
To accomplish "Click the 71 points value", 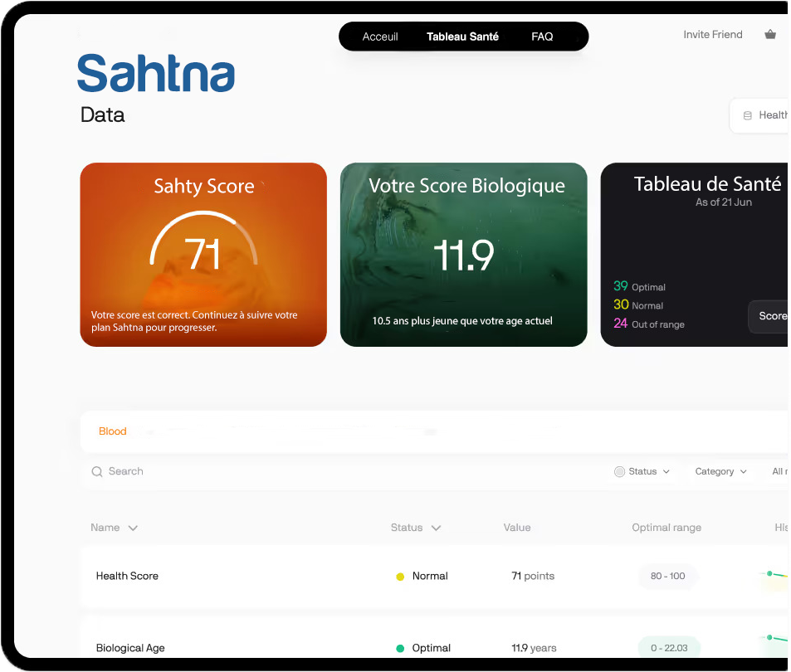I will click(533, 576).
